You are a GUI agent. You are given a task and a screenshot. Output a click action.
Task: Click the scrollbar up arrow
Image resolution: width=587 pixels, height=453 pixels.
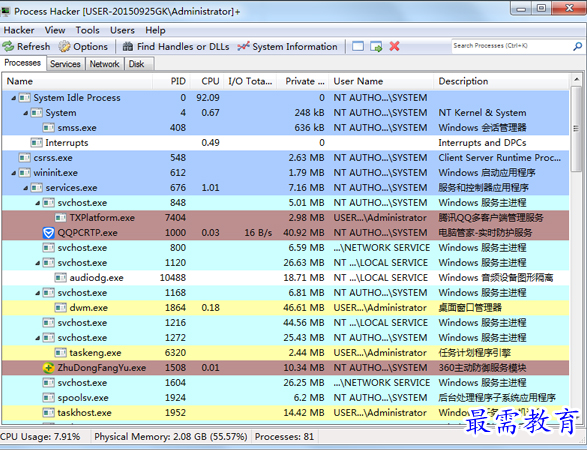[x=576, y=80]
